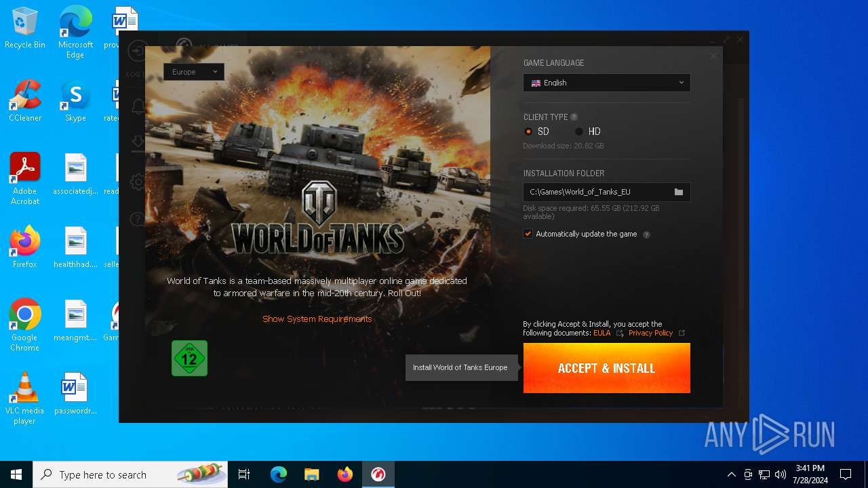Click Show System Requirements link
Viewport: 868px width, 488px height.
coord(317,319)
